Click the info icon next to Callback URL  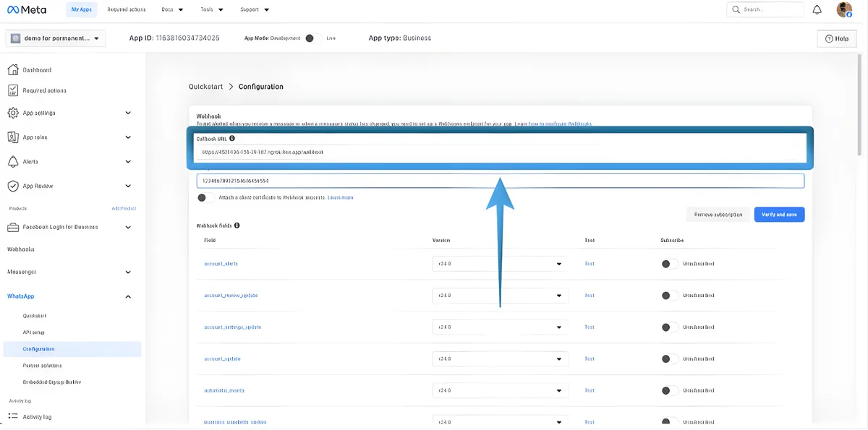[x=232, y=138]
